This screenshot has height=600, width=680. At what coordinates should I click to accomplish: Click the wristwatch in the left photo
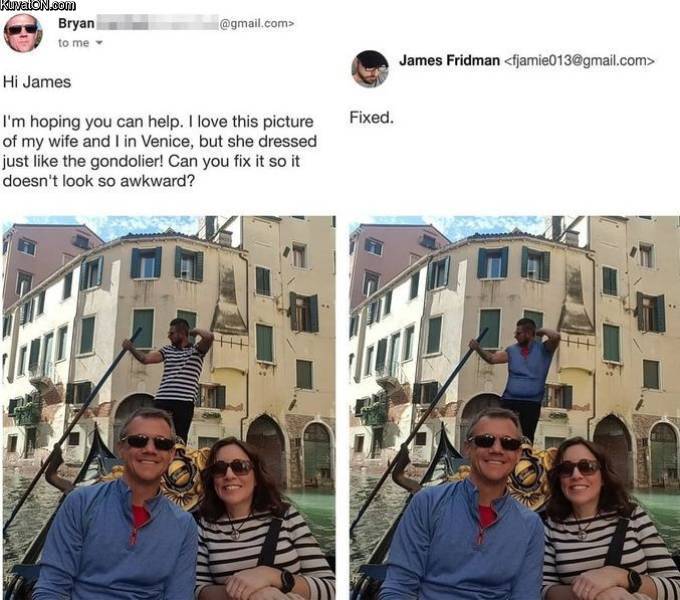click(x=287, y=581)
